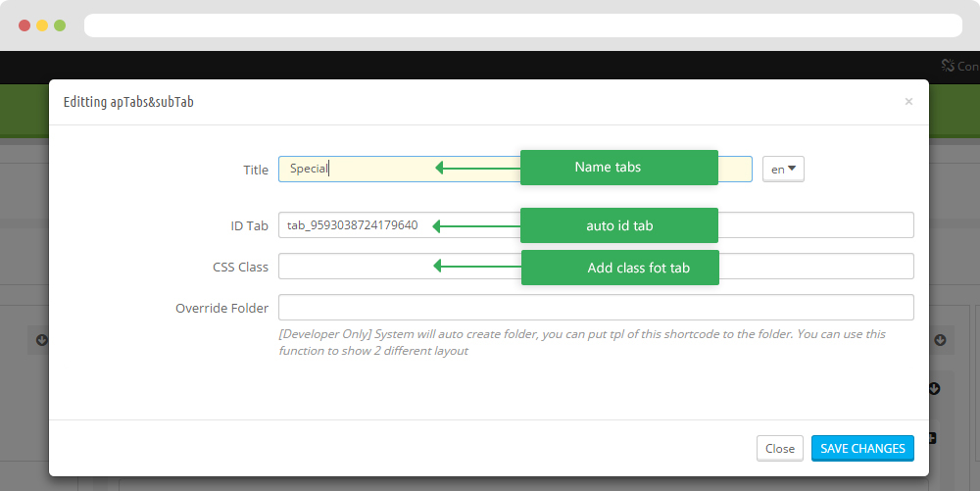Click the Title input field containing Special
Screen dimensions: 980x491
point(515,170)
